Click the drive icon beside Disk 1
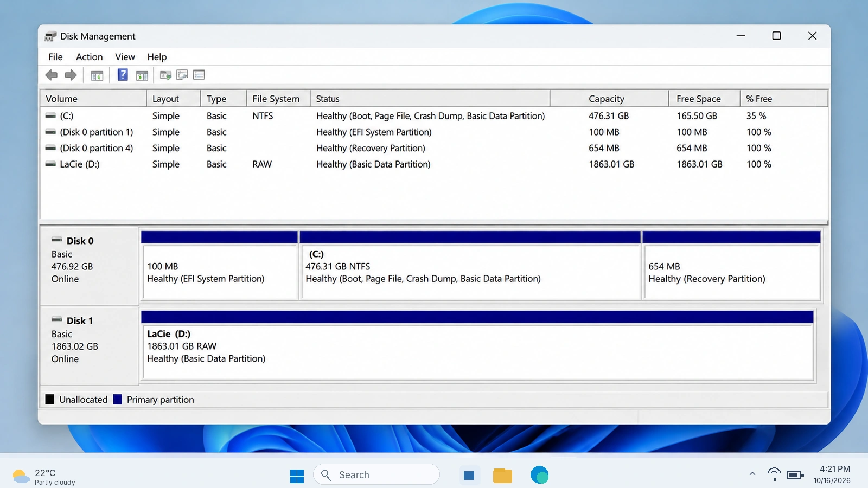The height and width of the screenshot is (488, 868). 57,319
